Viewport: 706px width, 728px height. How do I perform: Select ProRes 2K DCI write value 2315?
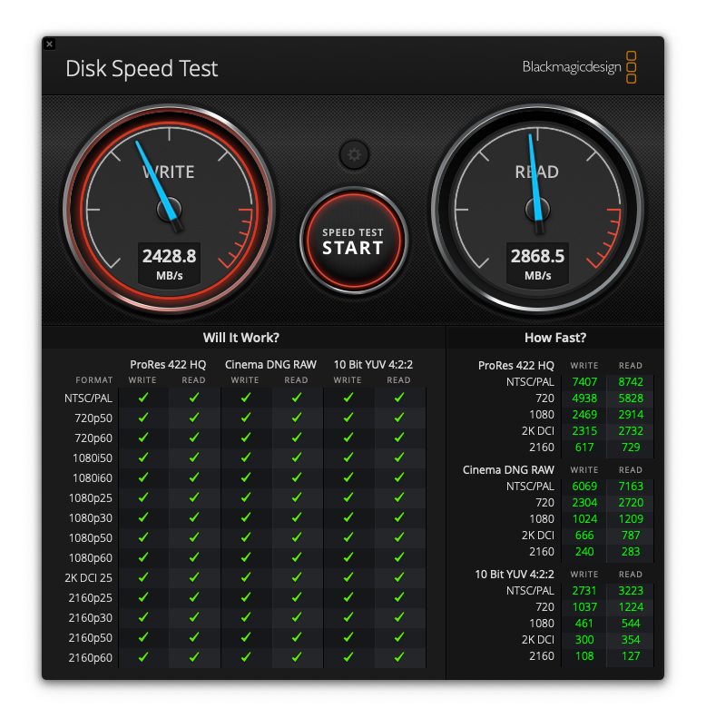(x=584, y=431)
